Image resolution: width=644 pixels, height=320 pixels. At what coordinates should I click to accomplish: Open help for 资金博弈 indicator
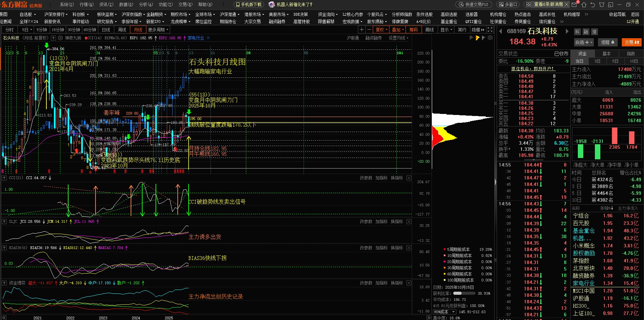4,283
